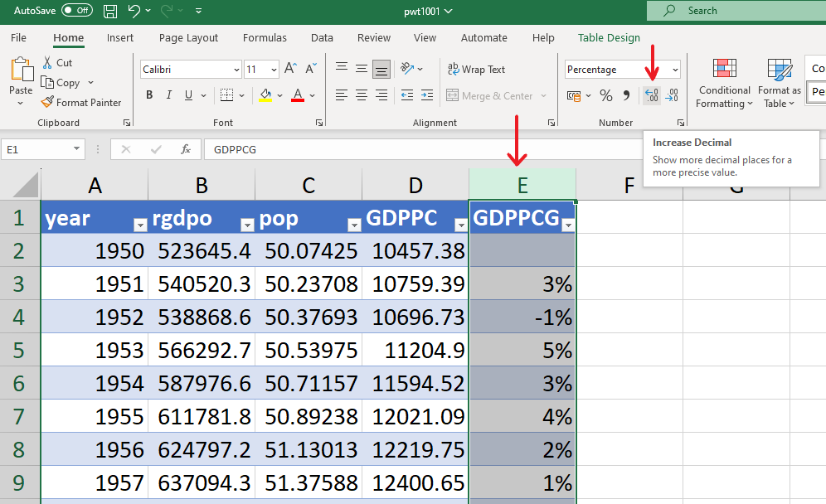Switch to the Formulas tab

coord(265,38)
